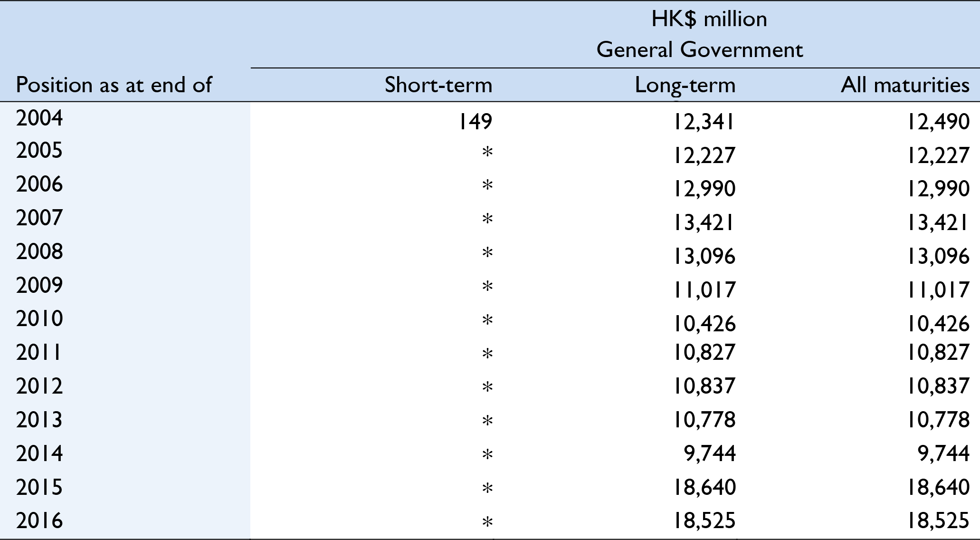Click Long-term value for 2007

click(704, 223)
